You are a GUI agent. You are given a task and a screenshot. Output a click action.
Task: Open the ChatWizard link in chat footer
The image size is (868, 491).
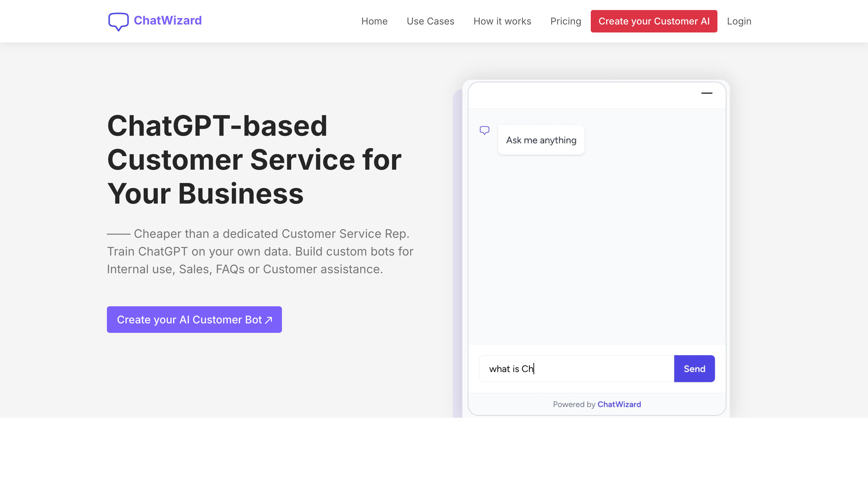pos(619,404)
